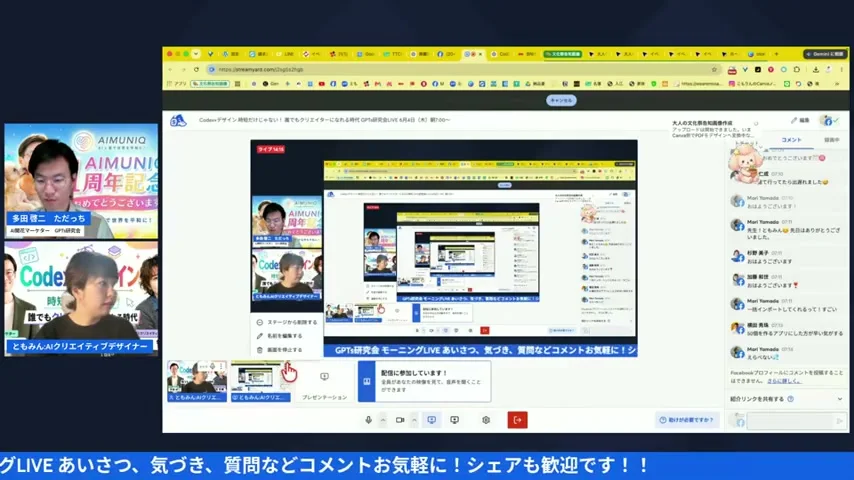Open a new browser tab with plus
The width and height of the screenshot is (854, 480).
point(776,54)
